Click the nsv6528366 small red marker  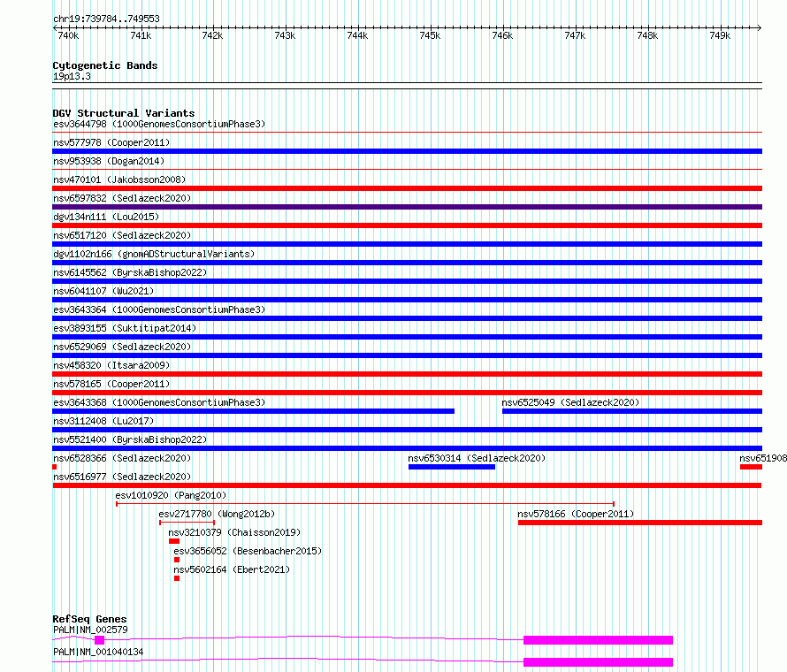pos(55,467)
